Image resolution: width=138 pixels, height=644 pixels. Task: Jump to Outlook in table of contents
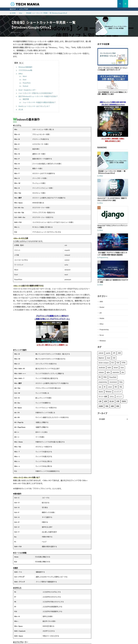point(26,86)
